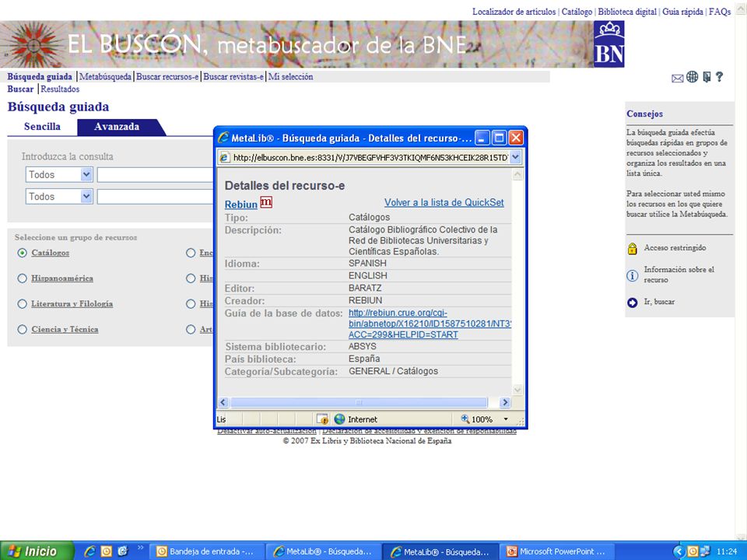The image size is (747, 560).
Task: Select the Catálogos radio button
Action: [22, 253]
